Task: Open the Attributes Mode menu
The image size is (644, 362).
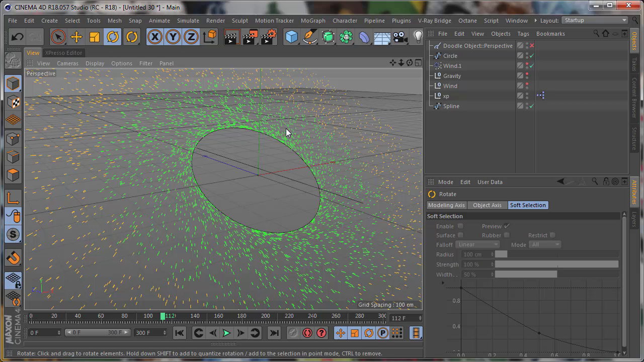Action: click(445, 182)
